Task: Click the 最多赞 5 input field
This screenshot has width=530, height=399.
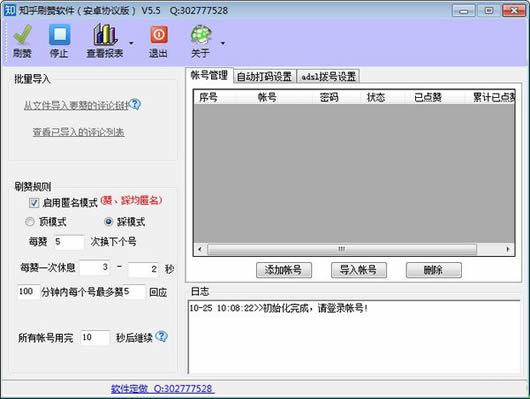Action: [134, 291]
